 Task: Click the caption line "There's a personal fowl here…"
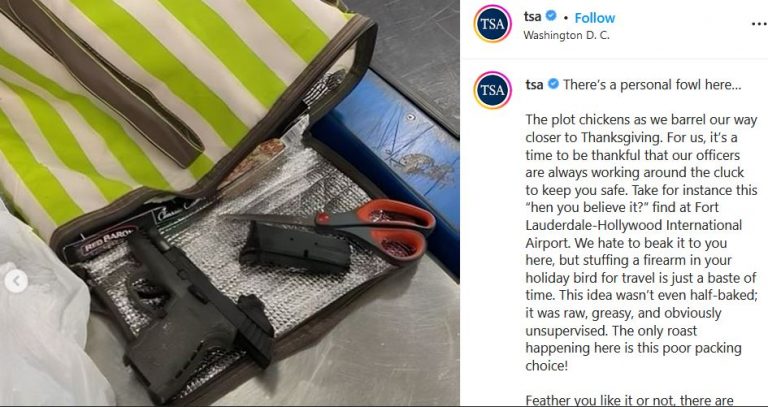(x=652, y=84)
